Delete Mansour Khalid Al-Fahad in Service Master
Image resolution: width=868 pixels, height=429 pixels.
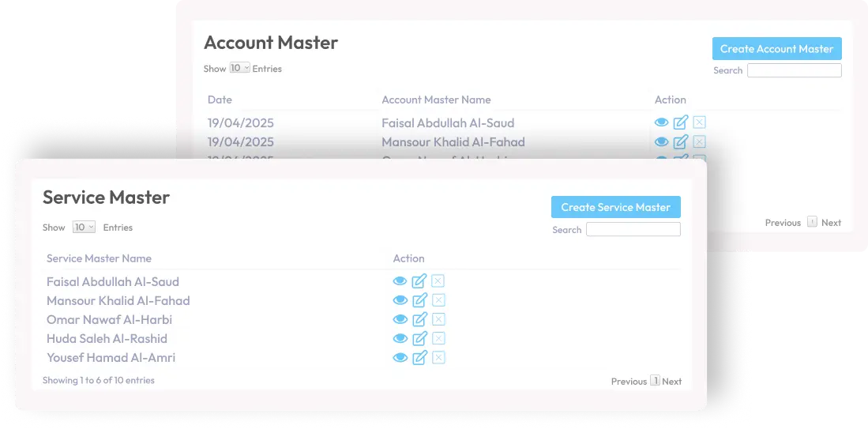pos(438,300)
